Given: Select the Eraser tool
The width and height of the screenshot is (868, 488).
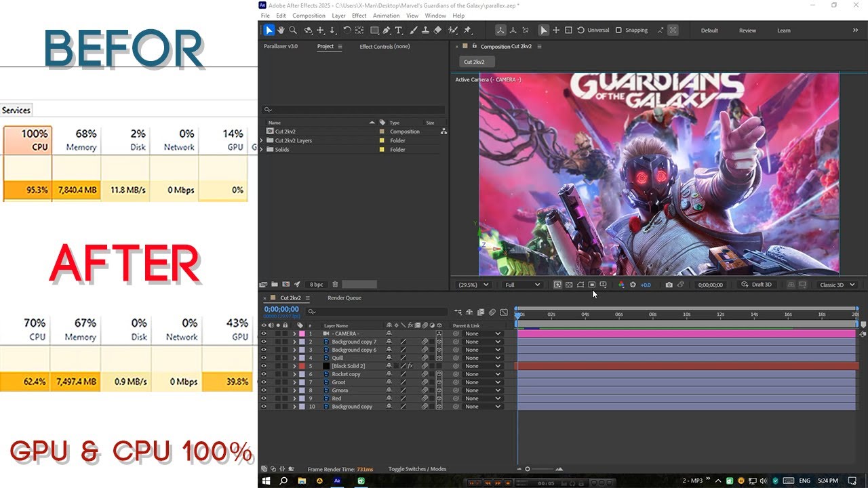Looking at the screenshot, I should coord(437,30).
